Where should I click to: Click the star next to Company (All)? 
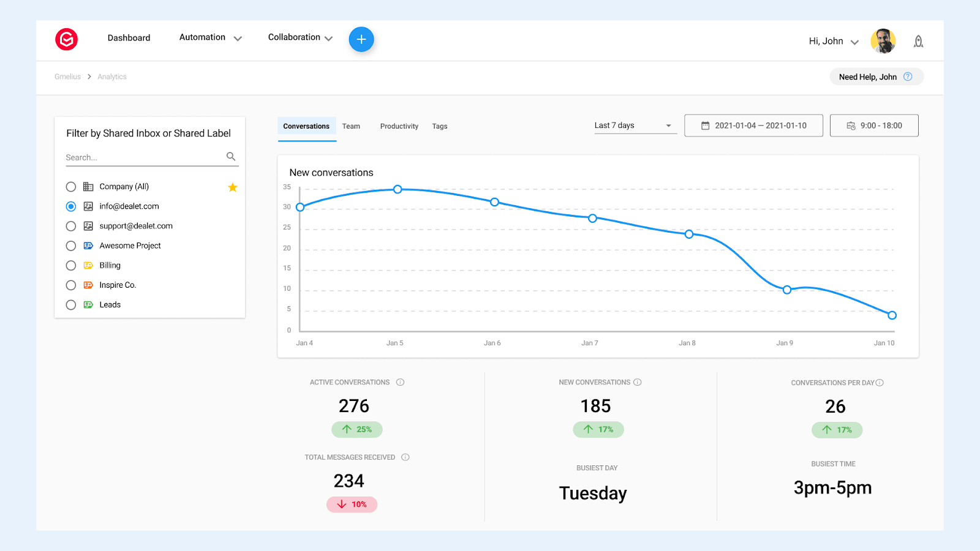233,187
